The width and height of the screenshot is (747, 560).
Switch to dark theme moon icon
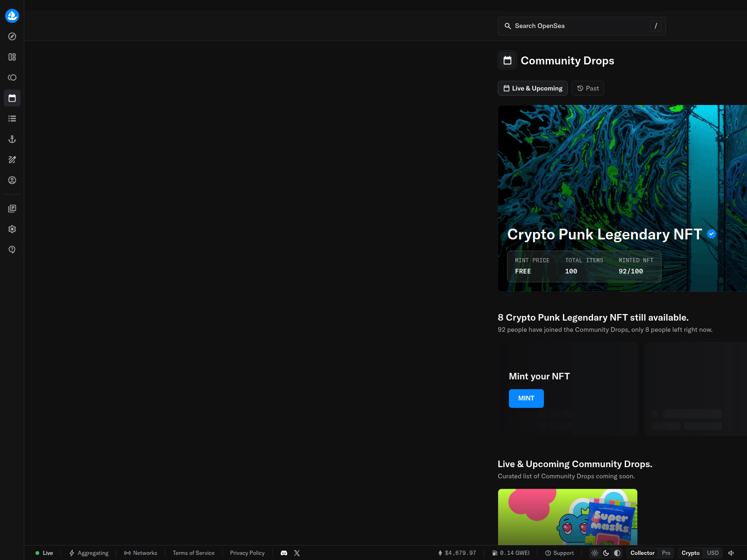tap(606, 553)
